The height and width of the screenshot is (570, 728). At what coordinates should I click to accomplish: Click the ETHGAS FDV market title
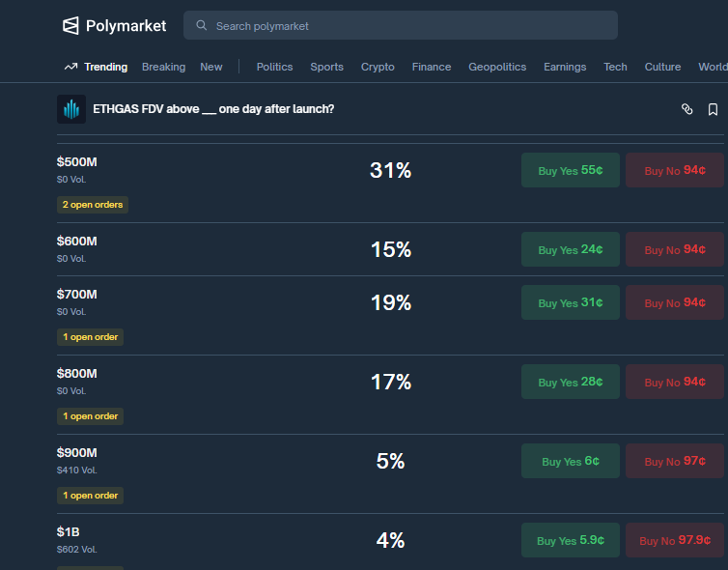213,109
